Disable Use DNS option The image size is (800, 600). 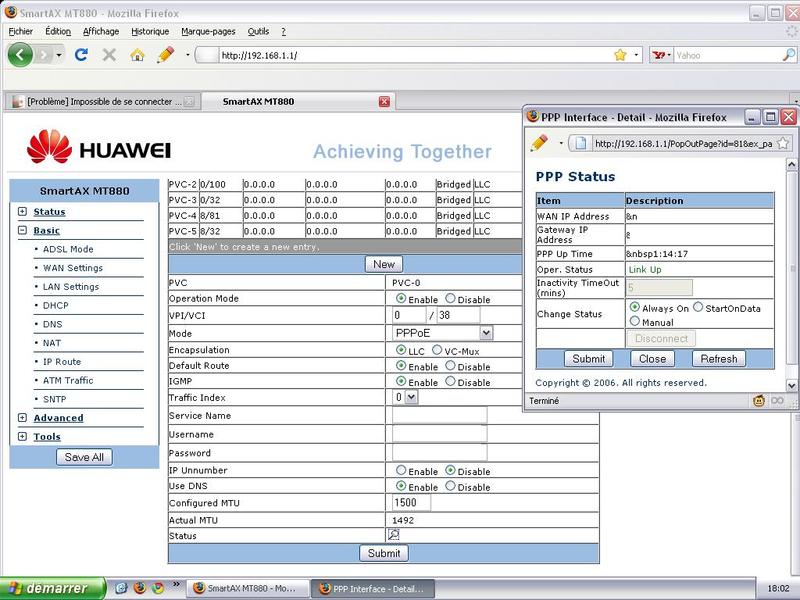(450, 486)
